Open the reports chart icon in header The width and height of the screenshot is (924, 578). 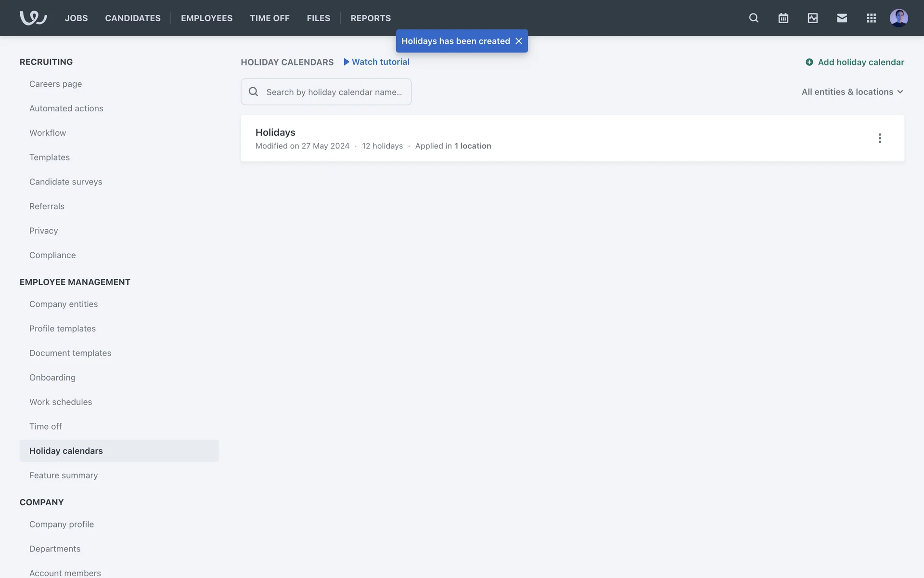pos(812,18)
